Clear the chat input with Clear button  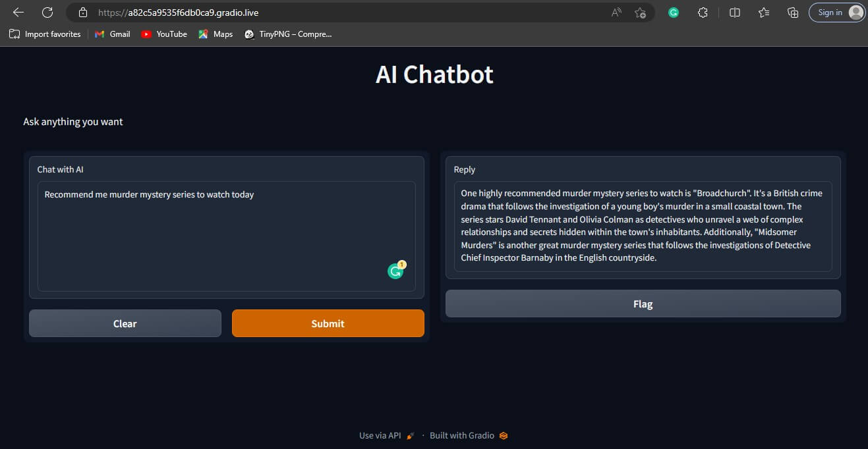pos(125,323)
